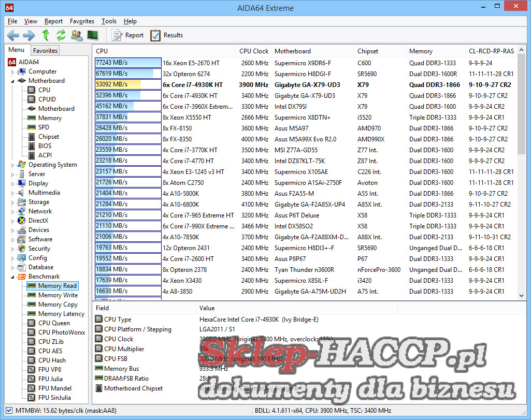The height and width of the screenshot is (420, 531).
Task: Expand the Storage tree node
Action: point(12,202)
